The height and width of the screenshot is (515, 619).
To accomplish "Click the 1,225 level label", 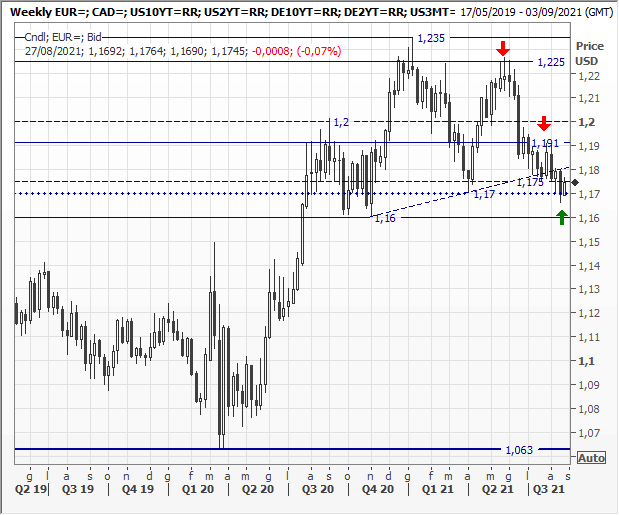I will 551,62.
